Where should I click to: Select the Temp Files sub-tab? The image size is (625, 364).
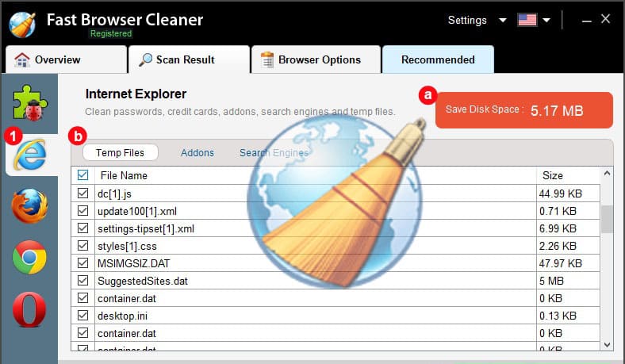[120, 153]
